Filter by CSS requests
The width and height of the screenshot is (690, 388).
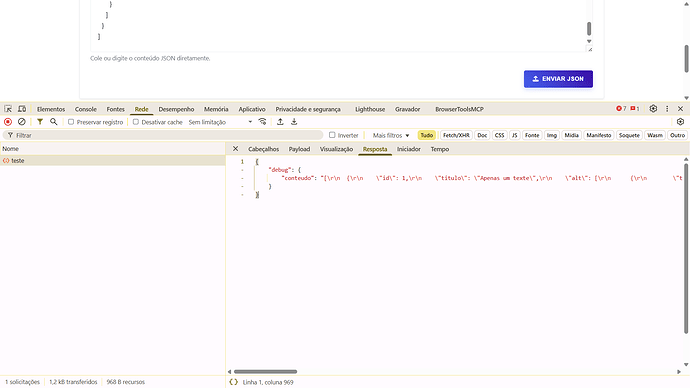click(x=499, y=135)
